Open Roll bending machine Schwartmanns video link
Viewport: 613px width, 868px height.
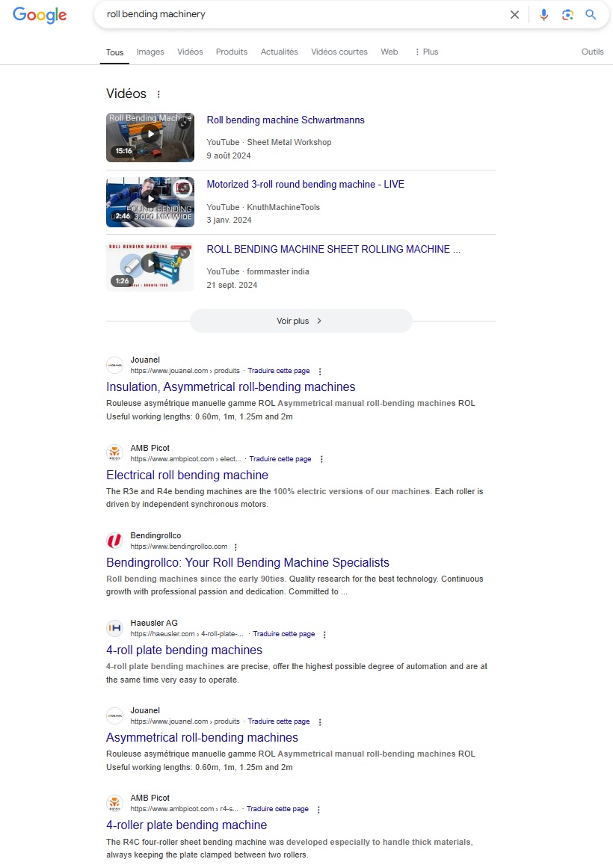tap(285, 120)
